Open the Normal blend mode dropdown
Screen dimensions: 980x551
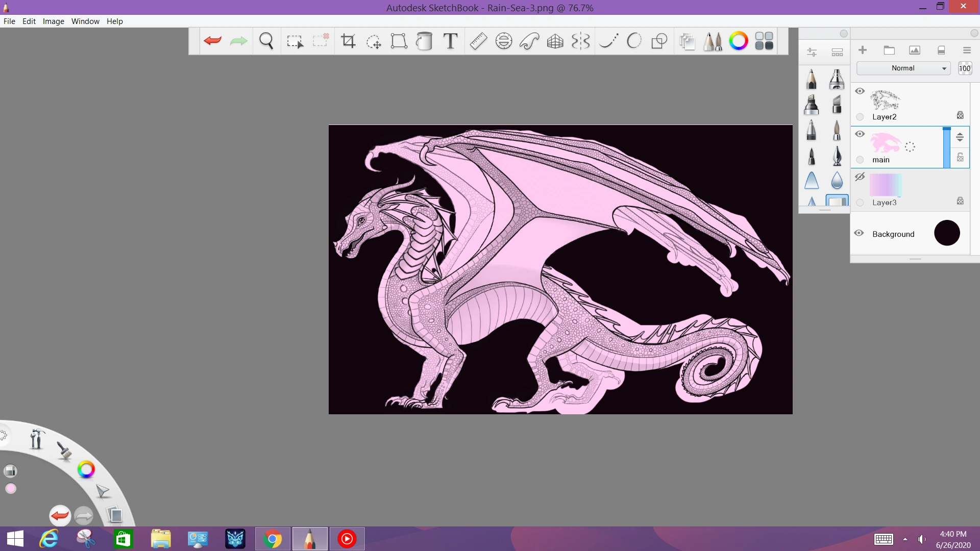903,68
